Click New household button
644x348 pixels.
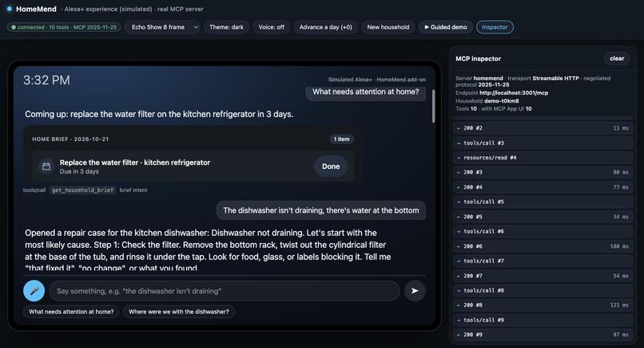388,27
